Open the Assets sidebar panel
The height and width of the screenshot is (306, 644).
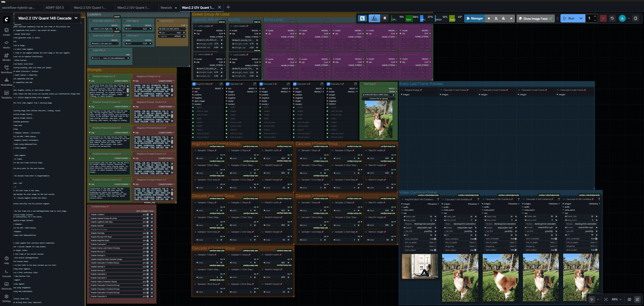(x=6, y=32)
